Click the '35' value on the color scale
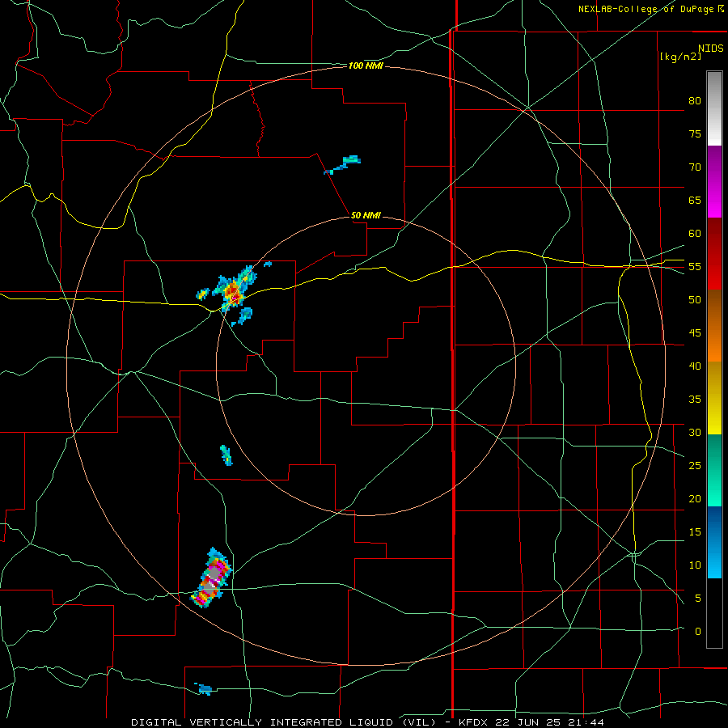Image resolution: width=728 pixels, height=728 pixels. click(x=695, y=400)
